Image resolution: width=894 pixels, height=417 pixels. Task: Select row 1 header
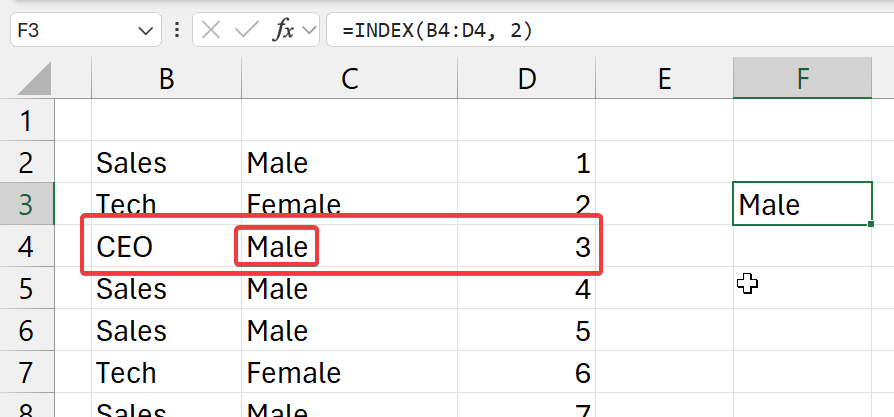(26, 121)
